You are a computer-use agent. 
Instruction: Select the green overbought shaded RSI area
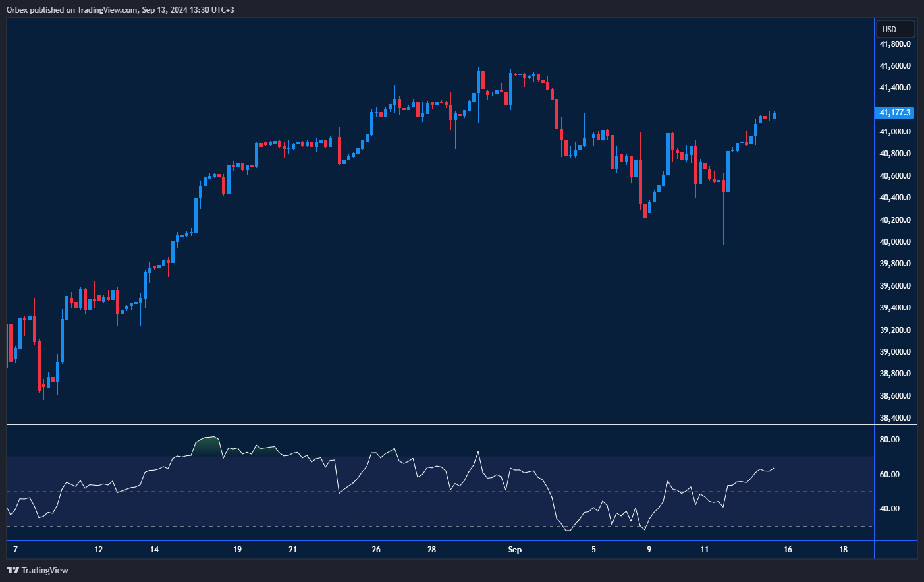207,446
